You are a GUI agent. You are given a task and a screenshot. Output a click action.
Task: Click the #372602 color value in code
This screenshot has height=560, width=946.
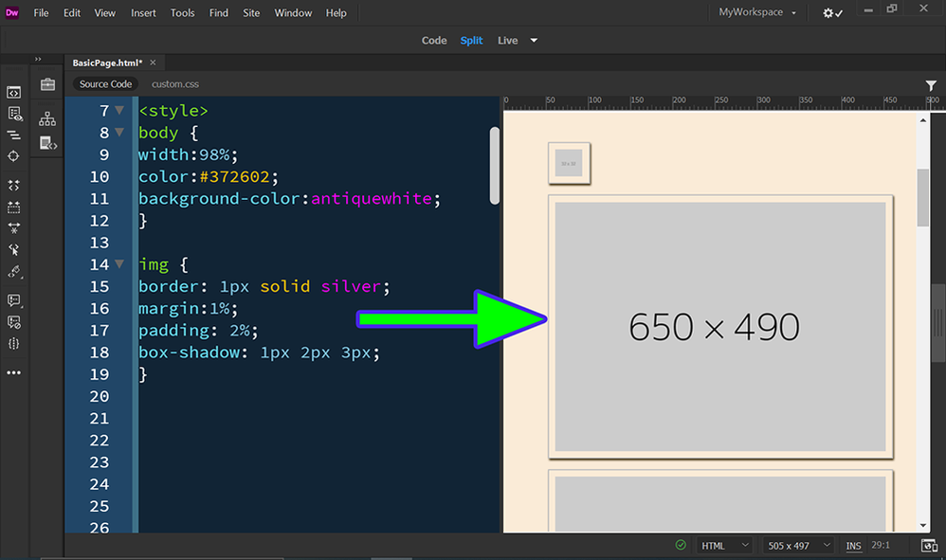[x=234, y=176]
